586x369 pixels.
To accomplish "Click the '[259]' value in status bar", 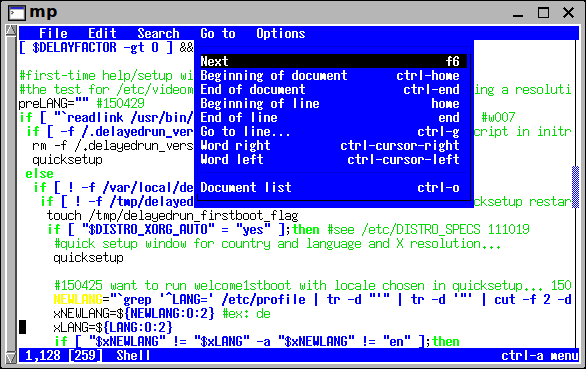I will click(86, 356).
